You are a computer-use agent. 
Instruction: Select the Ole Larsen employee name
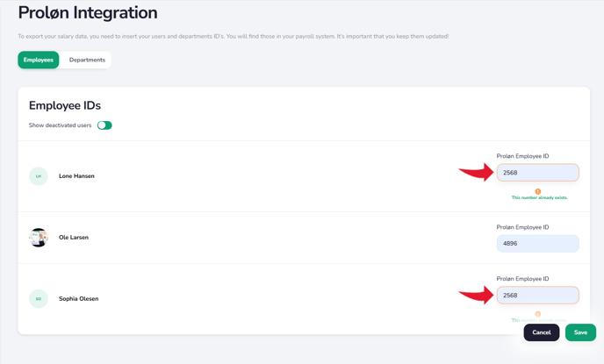tap(74, 238)
